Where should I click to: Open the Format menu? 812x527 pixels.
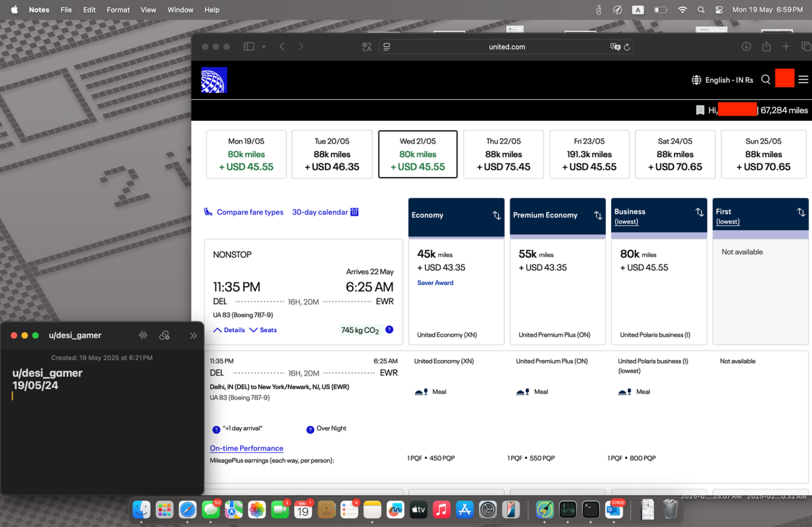pos(118,10)
